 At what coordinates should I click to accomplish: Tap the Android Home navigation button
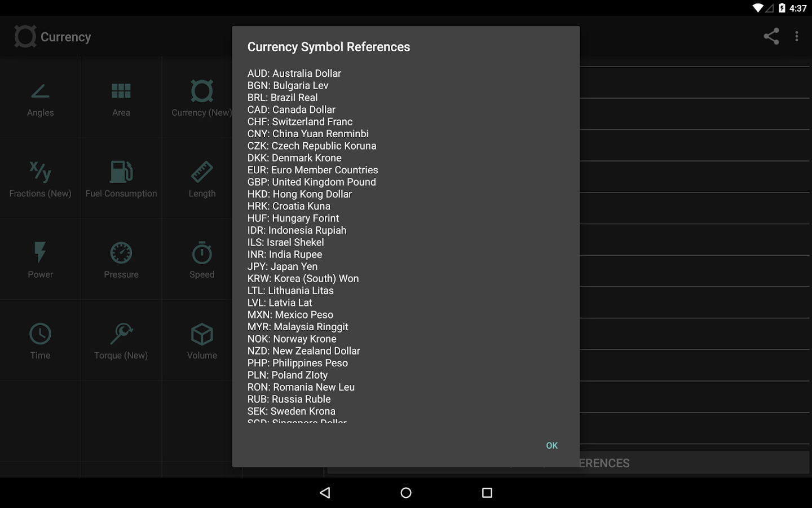406,493
